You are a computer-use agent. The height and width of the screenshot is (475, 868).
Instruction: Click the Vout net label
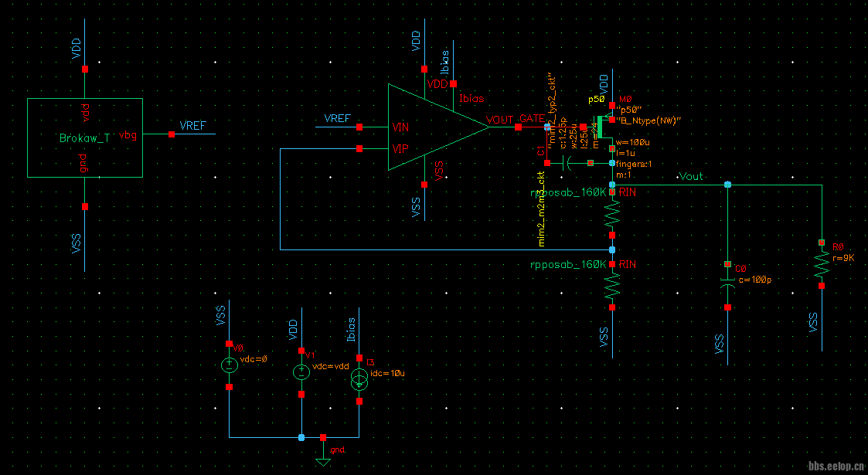coord(691,177)
